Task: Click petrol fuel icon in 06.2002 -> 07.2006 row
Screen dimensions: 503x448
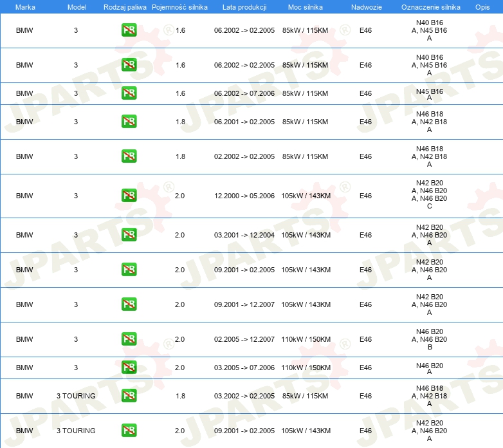Action: (129, 93)
